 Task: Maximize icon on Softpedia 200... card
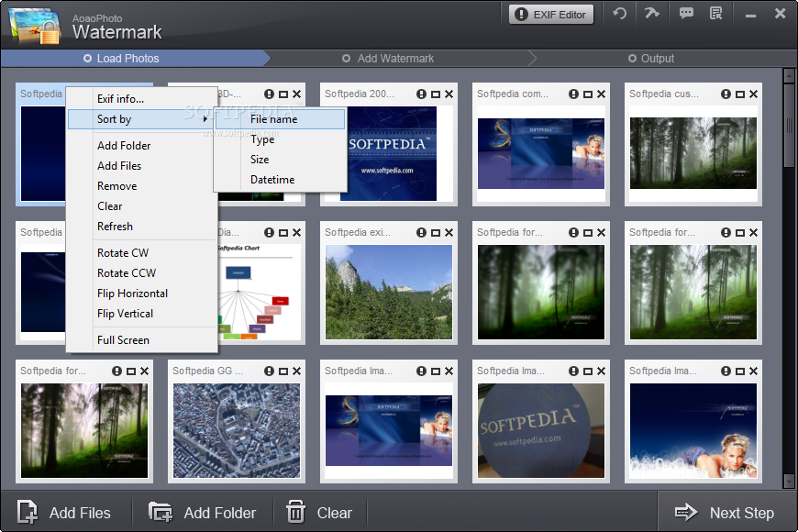[436, 94]
